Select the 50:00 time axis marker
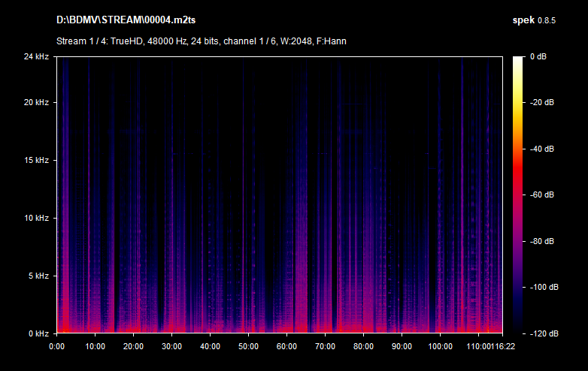The image size is (588, 371). tap(248, 346)
